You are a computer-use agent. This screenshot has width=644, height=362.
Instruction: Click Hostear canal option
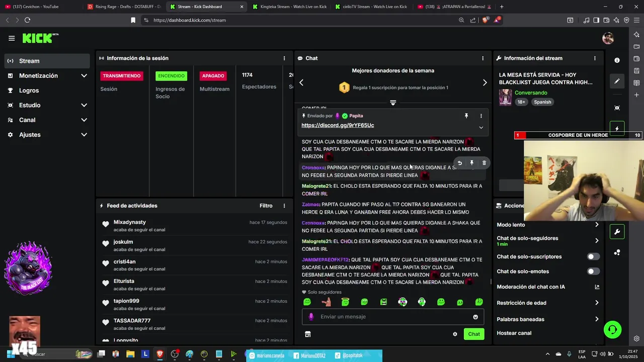[x=514, y=333]
